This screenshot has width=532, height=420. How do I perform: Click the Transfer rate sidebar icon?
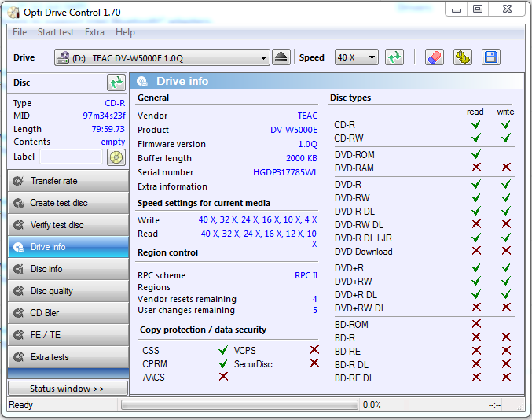[18, 181]
